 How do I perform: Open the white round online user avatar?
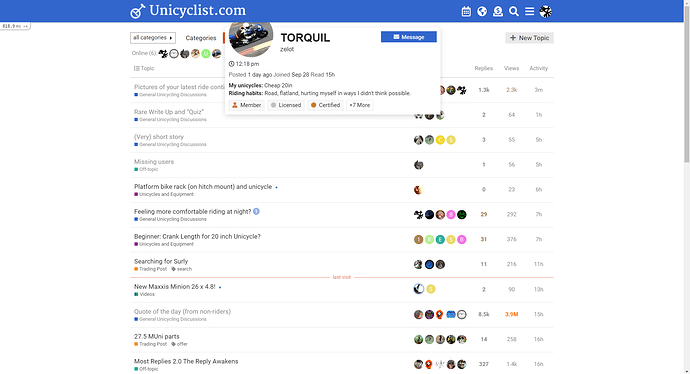[x=174, y=54]
